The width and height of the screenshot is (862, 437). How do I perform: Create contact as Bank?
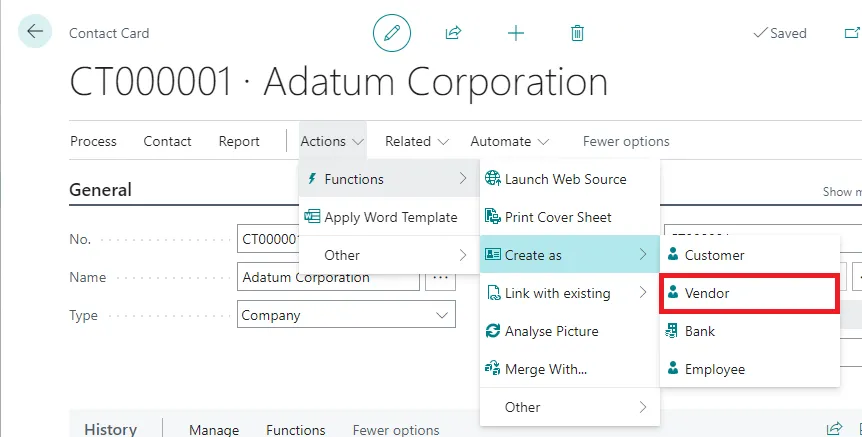[x=750, y=331]
